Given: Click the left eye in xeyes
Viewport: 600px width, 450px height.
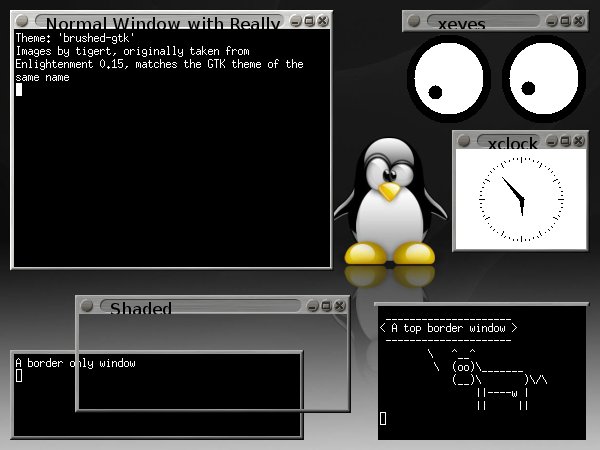Looking at the screenshot, I should pyautogui.click(x=449, y=78).
